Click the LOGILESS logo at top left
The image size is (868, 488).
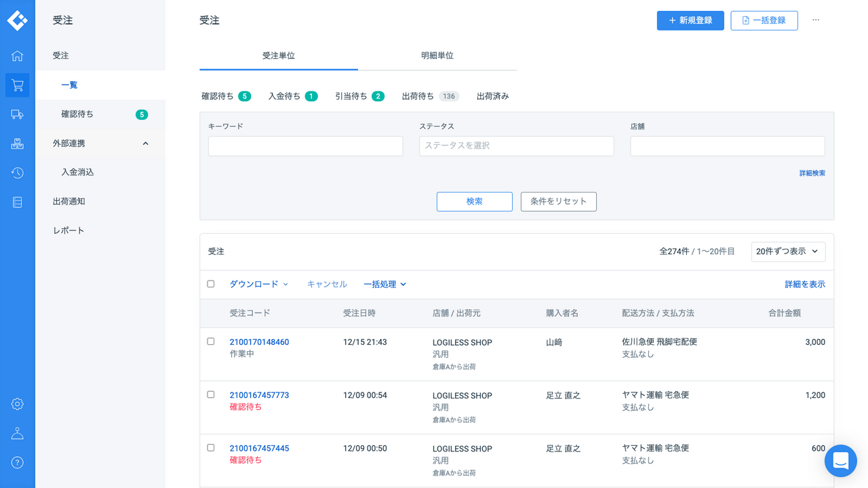pos(17,20)
